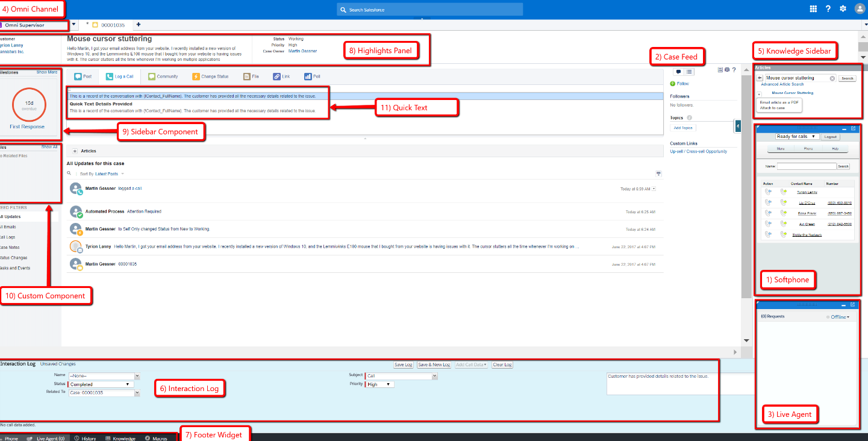Image resolution: width=868 pixels, height=441 pixels.
Task: Select the File publisher tab
Action: pyautogui.click(x=252, y=77)
